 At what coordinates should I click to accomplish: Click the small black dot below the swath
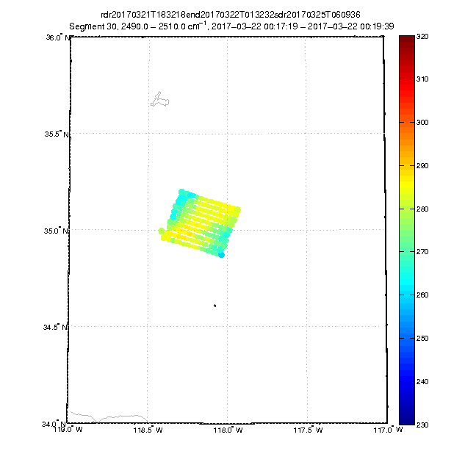tap(214, 306)
